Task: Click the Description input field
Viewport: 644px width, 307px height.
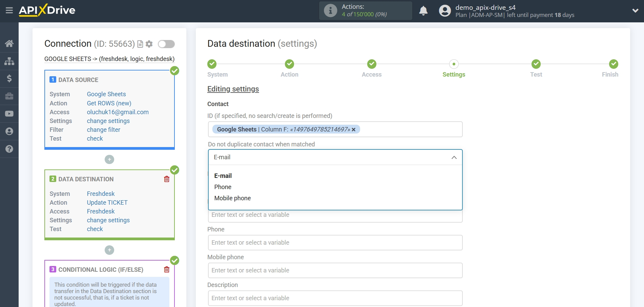Action: point(335,298)
